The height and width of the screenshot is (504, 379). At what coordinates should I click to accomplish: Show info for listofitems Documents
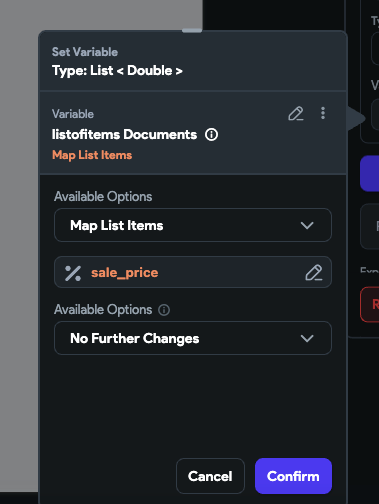(x=211, y=135)
